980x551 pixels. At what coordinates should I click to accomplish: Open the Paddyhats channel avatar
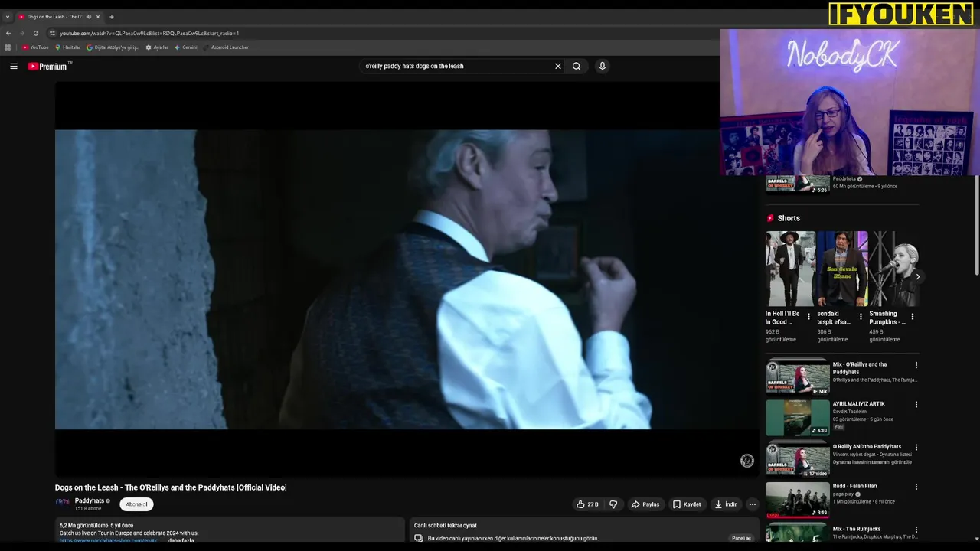[63, 503]
